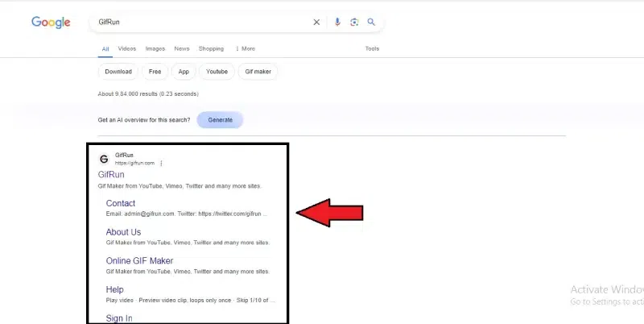Switch to the Images tab
Image resolution: width=644 pixels, height=324 pixels.
pyautogui.click(x=155, y=48)
